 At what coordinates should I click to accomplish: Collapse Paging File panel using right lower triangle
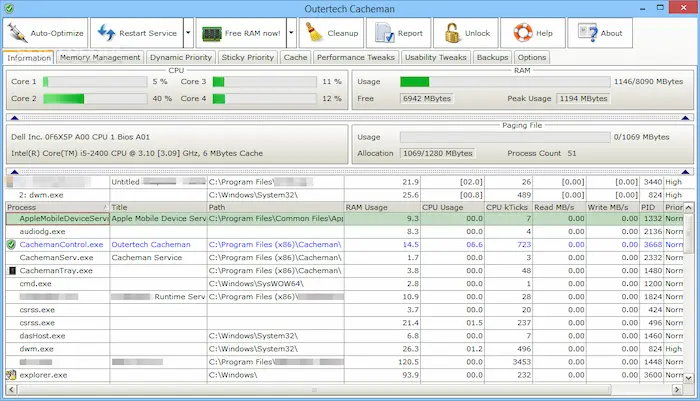point(686,172)
